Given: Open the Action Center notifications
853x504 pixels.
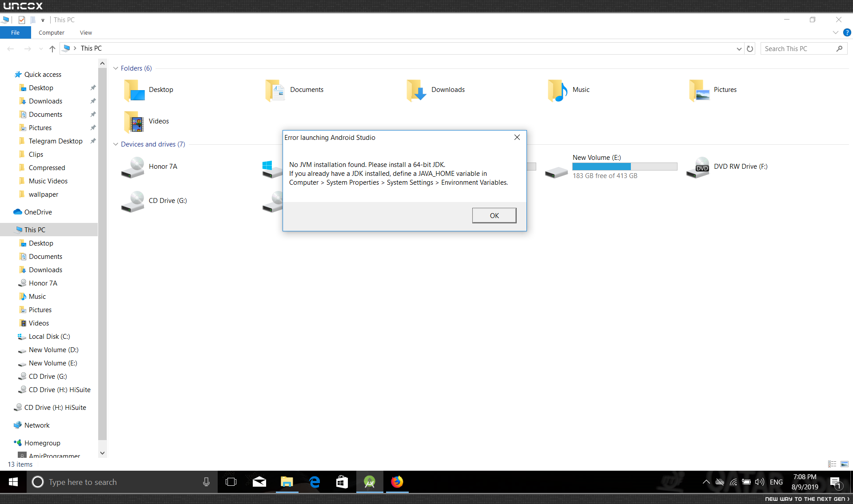Looking at the screenshot, I should (835, 482).
